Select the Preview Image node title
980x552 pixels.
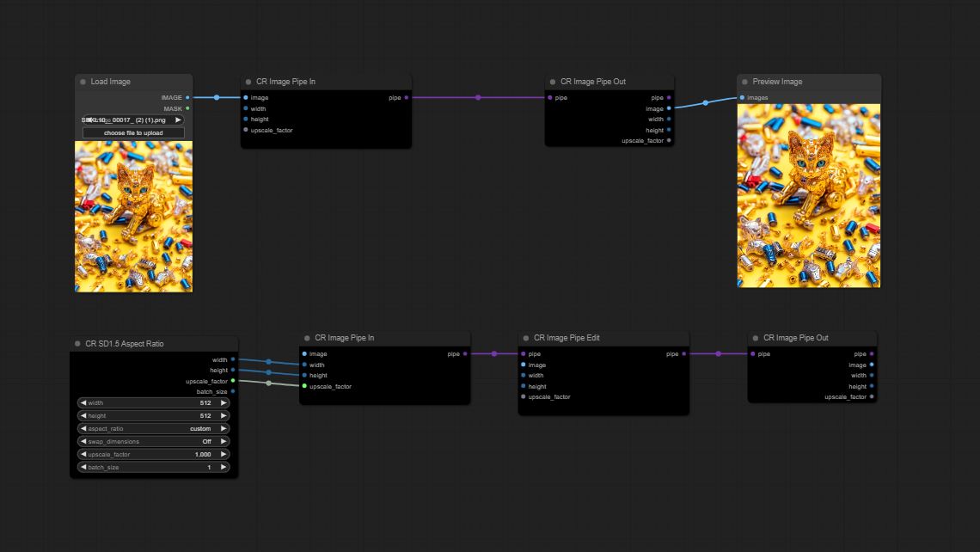[x=777, y=82]
